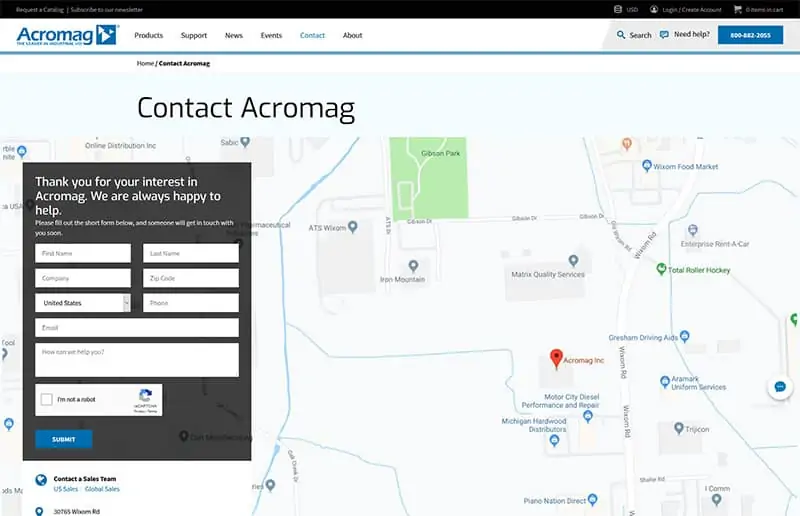Focus the Zip Code field
The image size is (800, 516).
191,278
